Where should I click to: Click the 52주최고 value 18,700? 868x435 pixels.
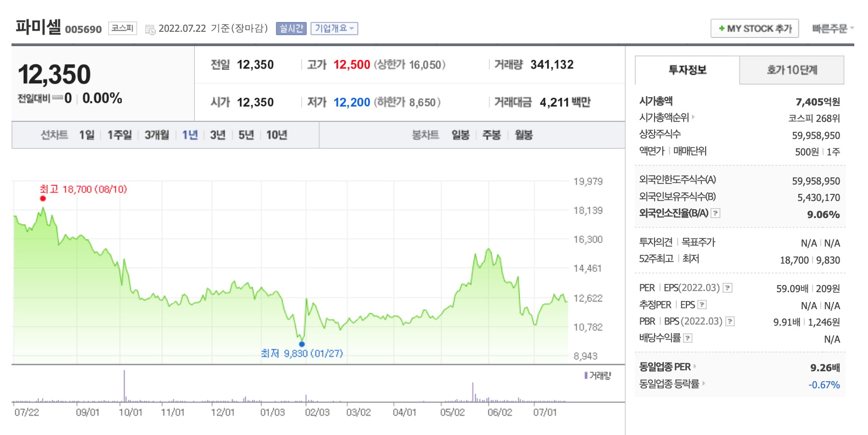point(794,260)
